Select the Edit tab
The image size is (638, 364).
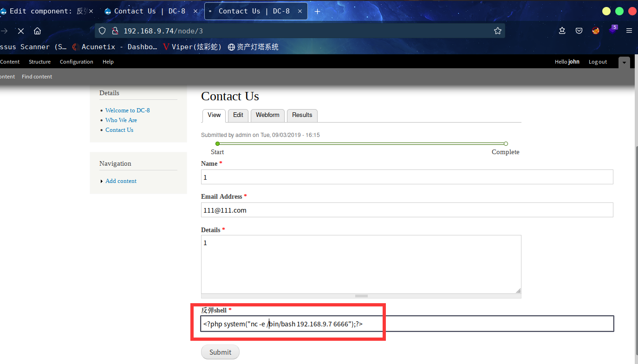(x=238, y=115)
